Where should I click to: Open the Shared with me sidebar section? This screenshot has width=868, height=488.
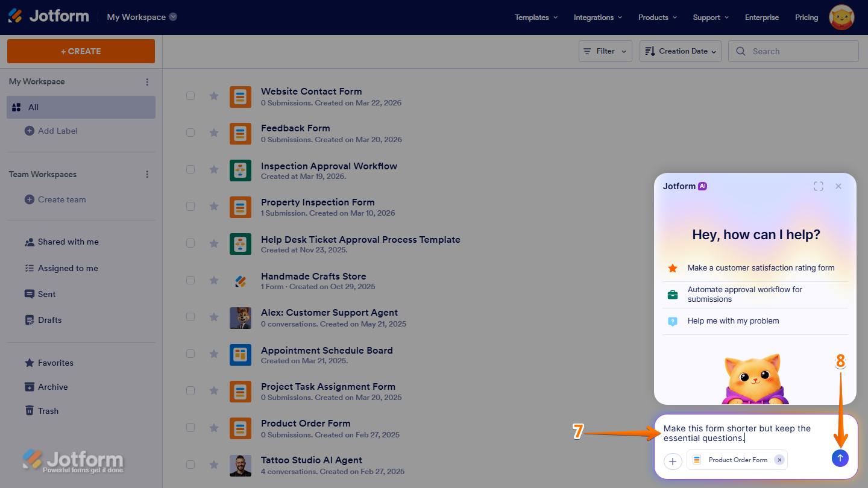(x=68, y=242)
